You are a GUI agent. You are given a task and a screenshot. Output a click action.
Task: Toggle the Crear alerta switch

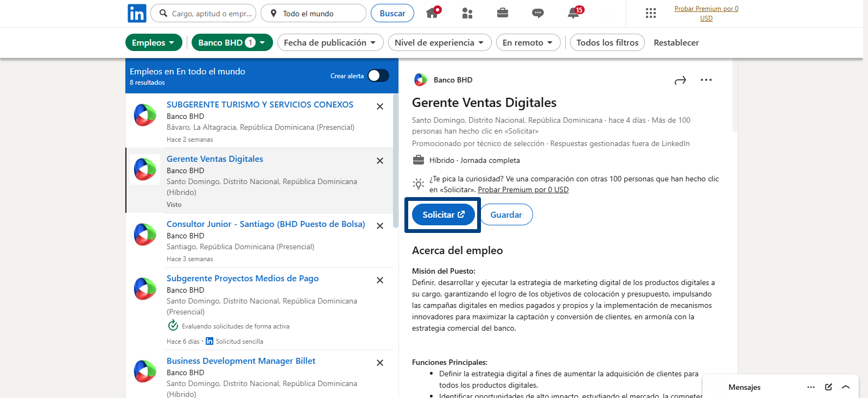click(x=378, y=75)
